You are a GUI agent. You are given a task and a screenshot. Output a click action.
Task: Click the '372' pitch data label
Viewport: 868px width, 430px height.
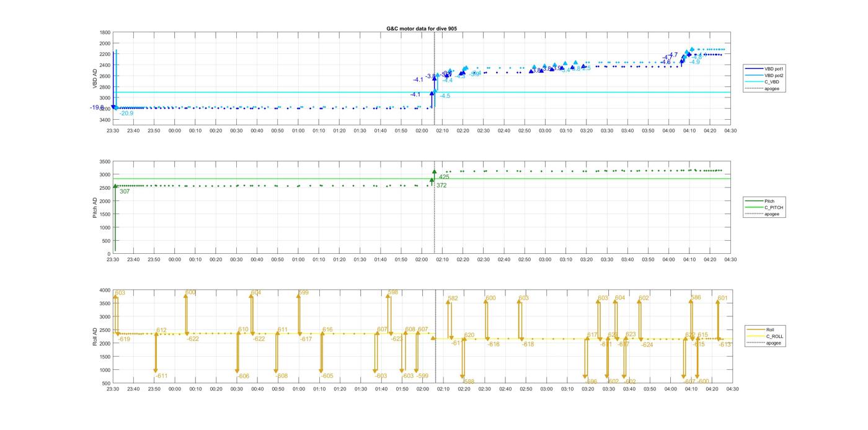[441, 186]
